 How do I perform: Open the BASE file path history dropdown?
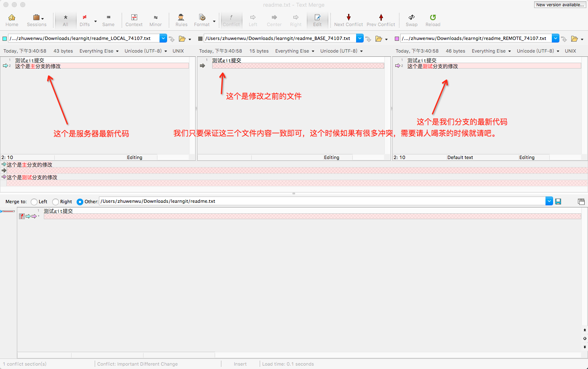[360, 38]
